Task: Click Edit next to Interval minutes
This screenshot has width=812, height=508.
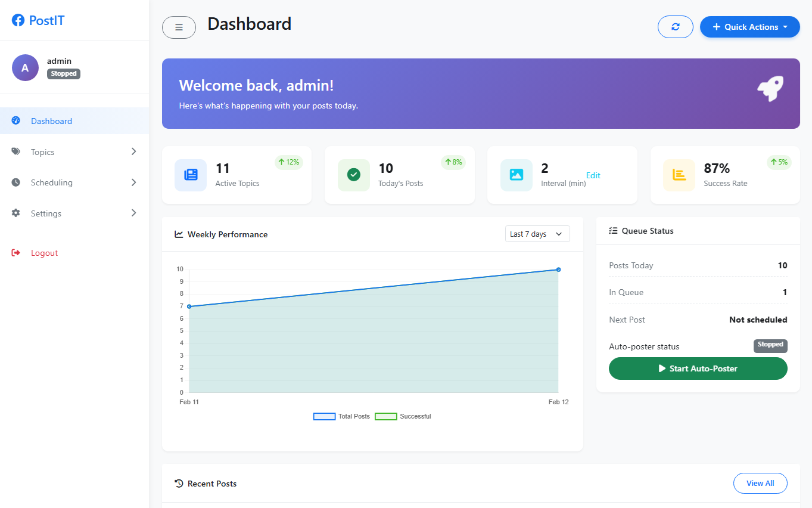Action: pyautogui.click(x=593, y=175)
